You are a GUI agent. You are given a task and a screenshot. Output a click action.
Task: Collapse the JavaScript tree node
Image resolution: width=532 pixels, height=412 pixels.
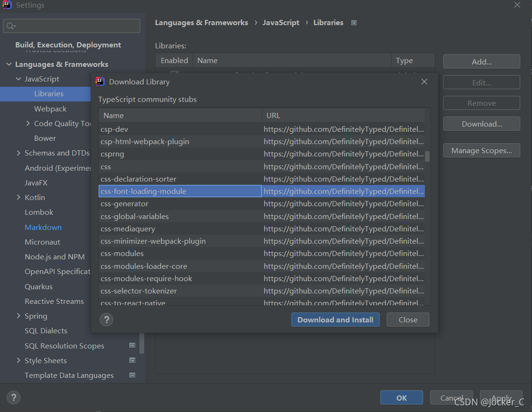tap(18, 79)
